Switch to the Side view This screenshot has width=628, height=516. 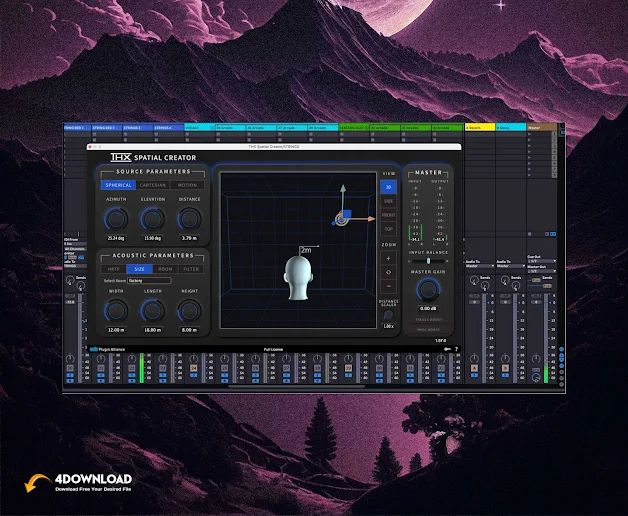[x=388, y=201]
